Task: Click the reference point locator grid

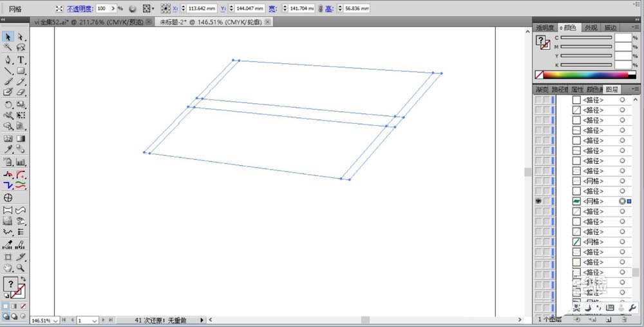Action: click(x=166, y=8)
